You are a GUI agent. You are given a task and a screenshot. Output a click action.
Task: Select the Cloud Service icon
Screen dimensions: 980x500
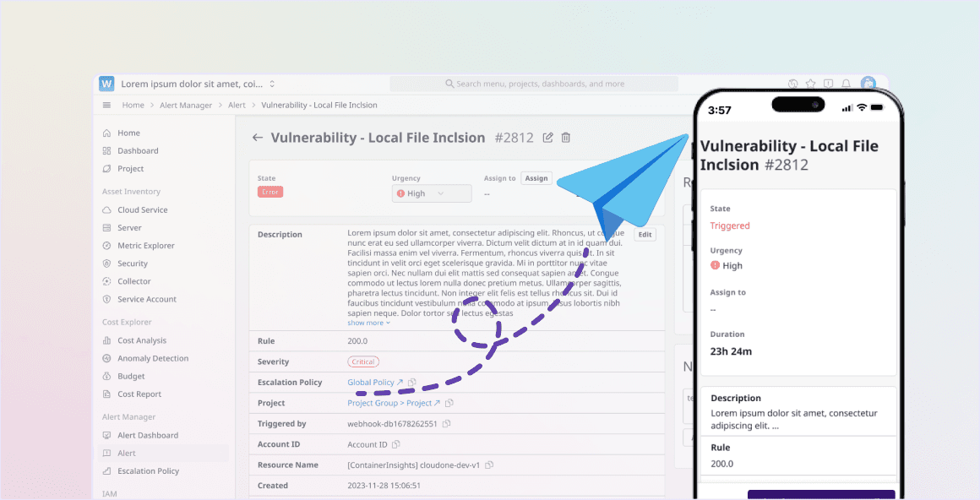point(107,210)
